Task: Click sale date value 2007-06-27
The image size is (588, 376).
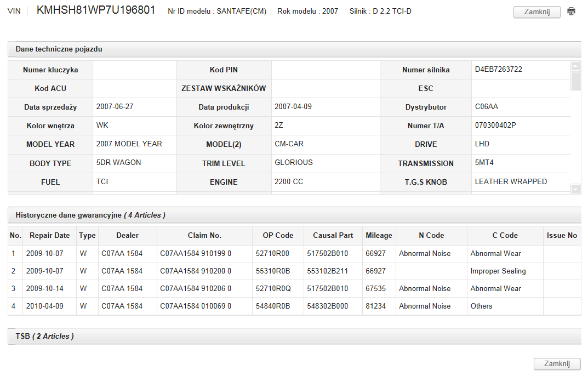Action: 115,106
